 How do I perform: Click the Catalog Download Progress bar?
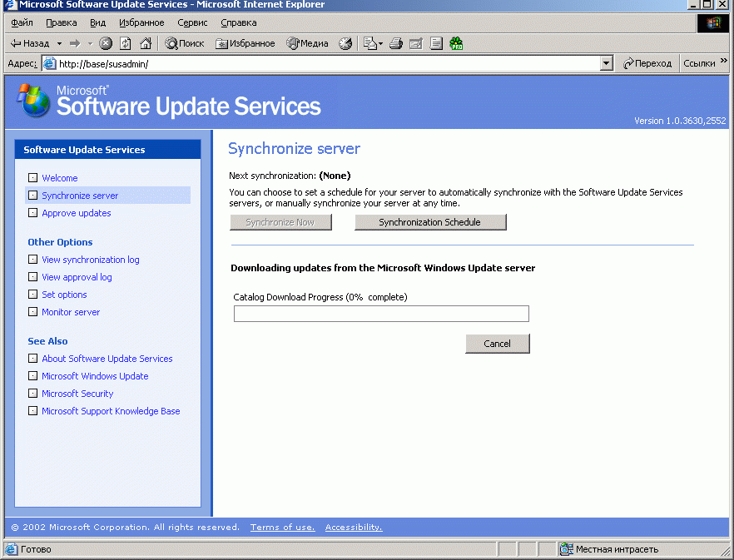point(381,314)
